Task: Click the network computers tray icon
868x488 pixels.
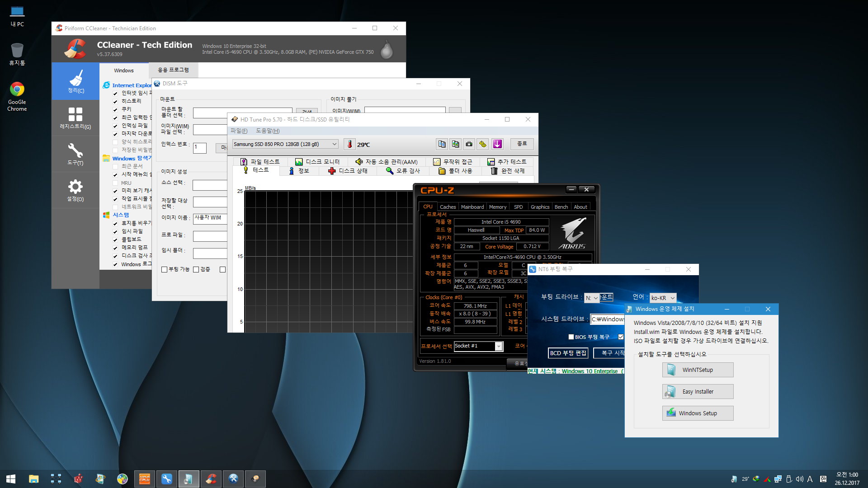Action: click(x=778, y=479)
